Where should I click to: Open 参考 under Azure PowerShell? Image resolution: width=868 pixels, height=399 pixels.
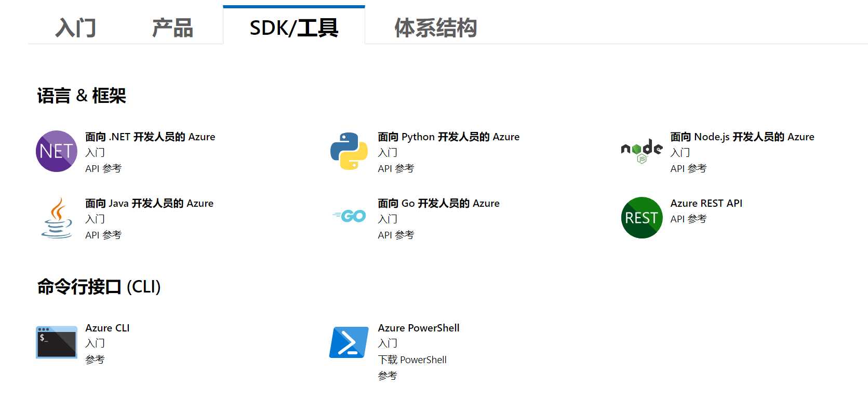click(x=388, y=375)
